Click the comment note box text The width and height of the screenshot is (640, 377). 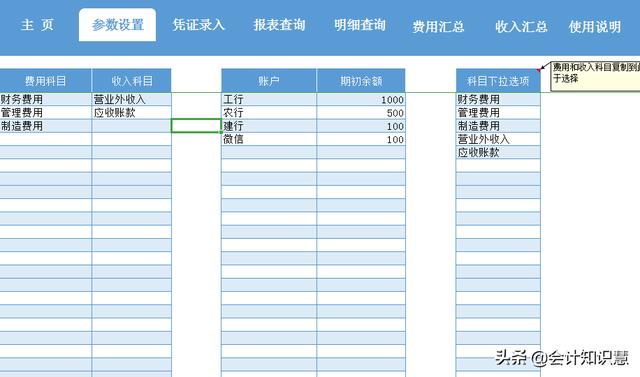[595, 76]
